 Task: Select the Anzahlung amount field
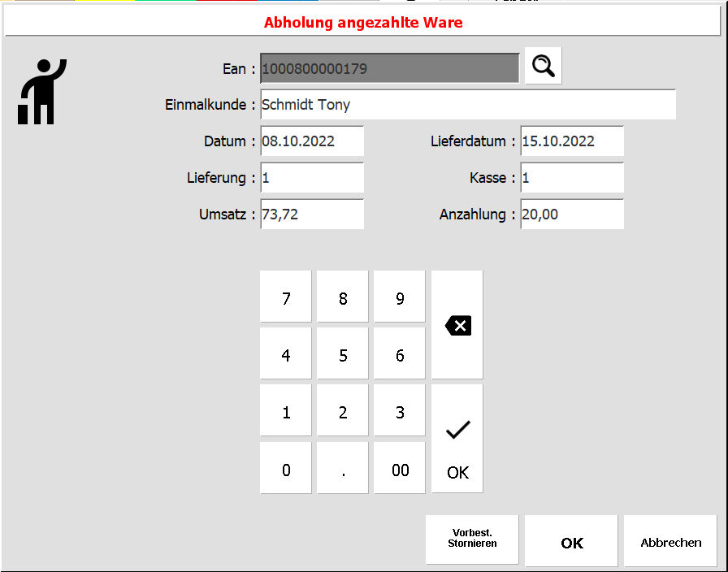tap(572, 214)
